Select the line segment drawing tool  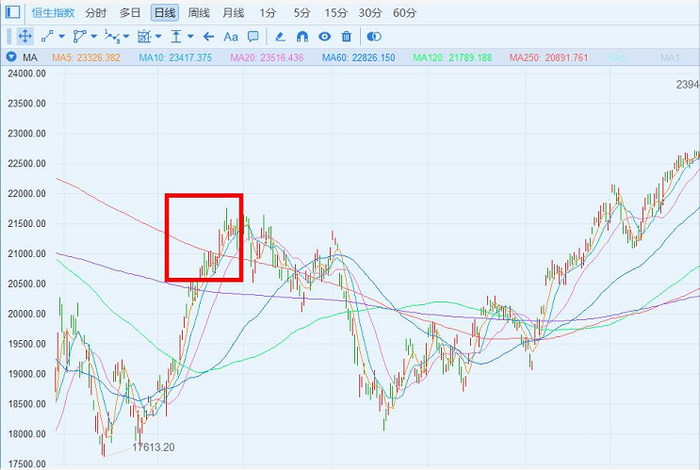pos(47,37)
